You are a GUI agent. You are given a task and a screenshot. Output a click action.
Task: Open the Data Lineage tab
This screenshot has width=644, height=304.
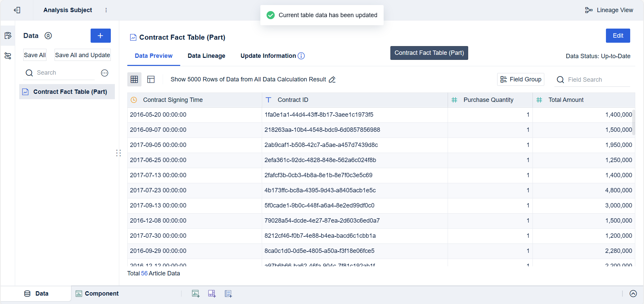click(206, 56)
